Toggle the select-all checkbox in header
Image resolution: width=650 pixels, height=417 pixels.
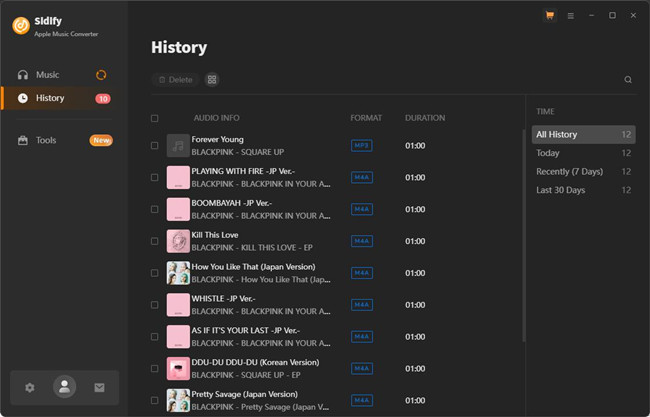(x=155, y=119)
